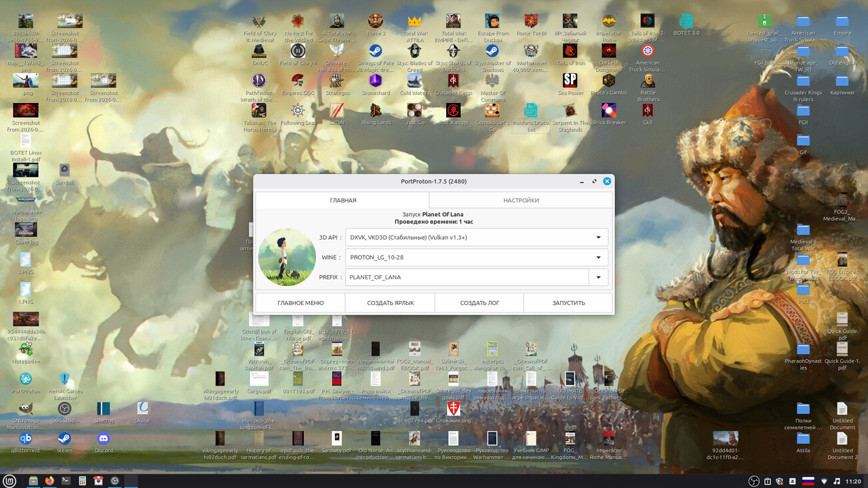Open the file manager from the taskbar

click(33, 481)
